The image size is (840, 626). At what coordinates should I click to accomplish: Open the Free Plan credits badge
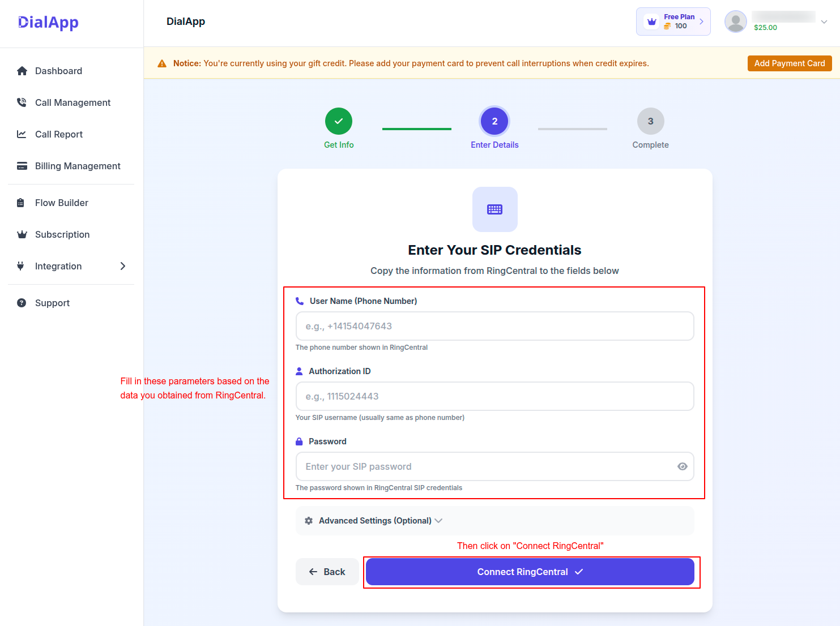(673, 22)
